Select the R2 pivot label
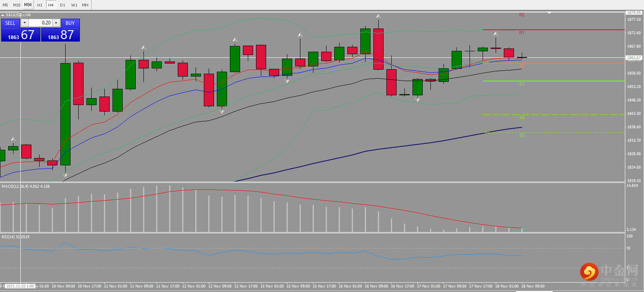Viewport: 644px width, 292px height. (522, 15)
